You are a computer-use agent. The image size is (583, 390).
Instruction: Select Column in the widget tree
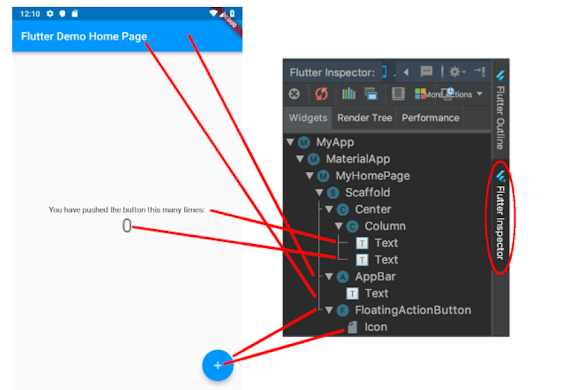coord(385,226)
